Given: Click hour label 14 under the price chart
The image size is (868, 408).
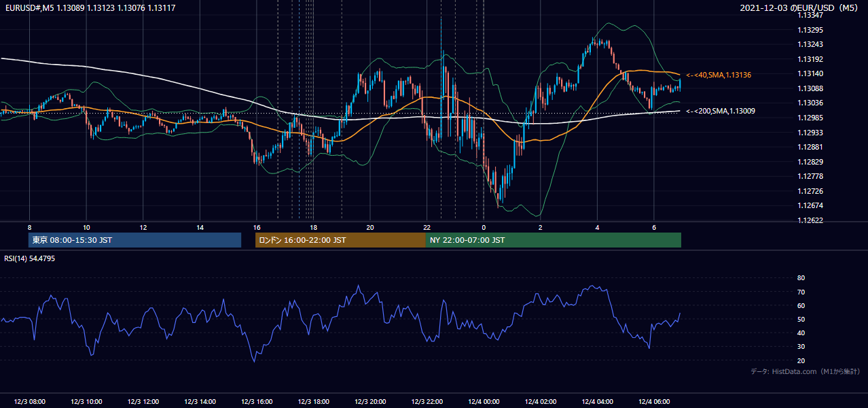Looking at the screenshot, I should pyautogui.click(x=200, y=227).
